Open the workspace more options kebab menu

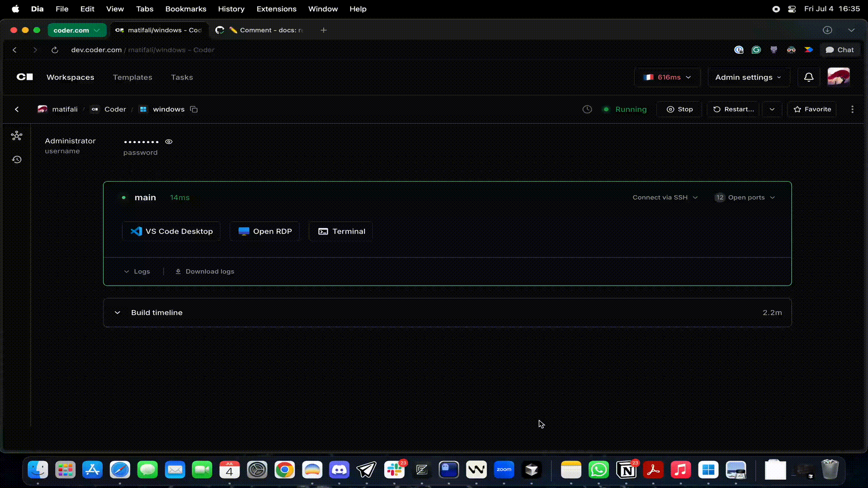click(852, 109)
